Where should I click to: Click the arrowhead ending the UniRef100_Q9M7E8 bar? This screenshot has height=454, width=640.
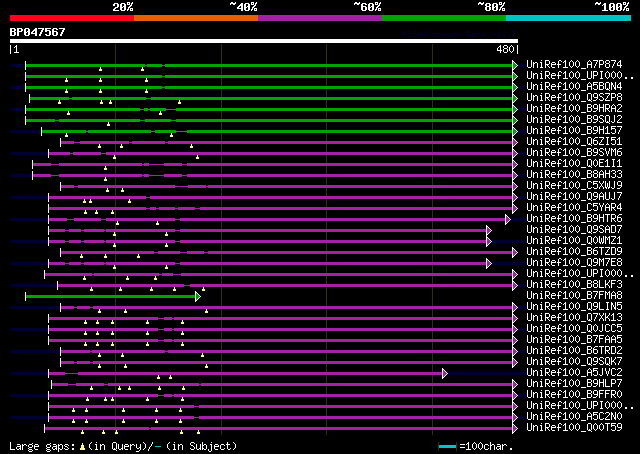click(x=488, y=263)
